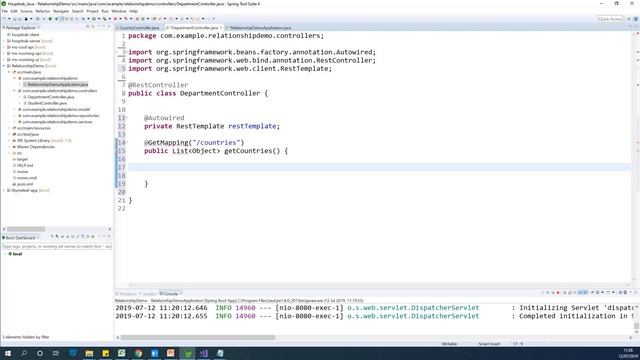
Task: Open the Refactor menu
Action: [43, 11]
